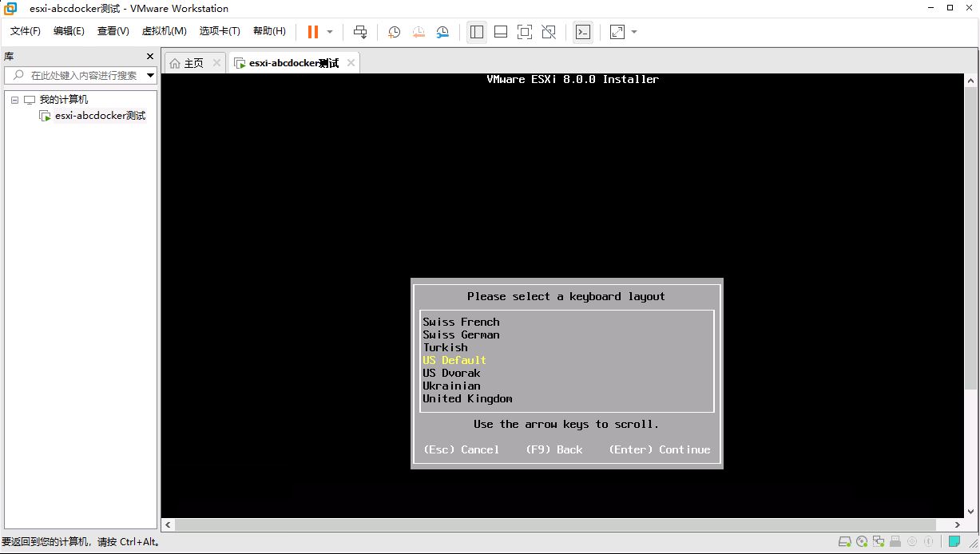This screenshot has height=554, width=980.
Task: Close the 库 library panel
Action: (149, 57)
